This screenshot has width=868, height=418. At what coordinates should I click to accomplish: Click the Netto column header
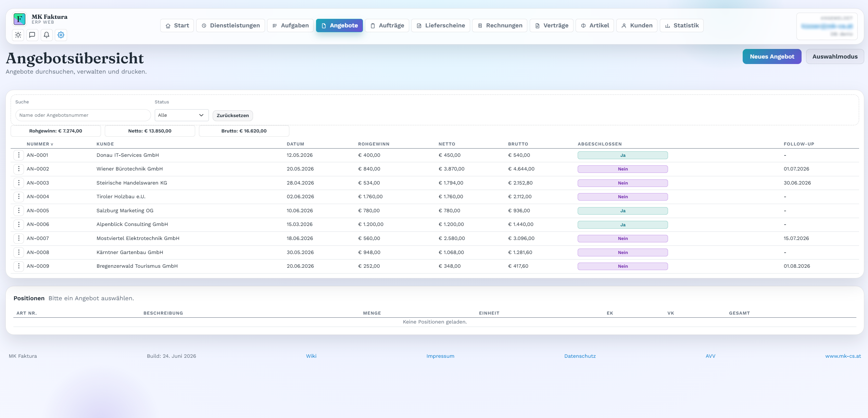(x=447, y=144)
